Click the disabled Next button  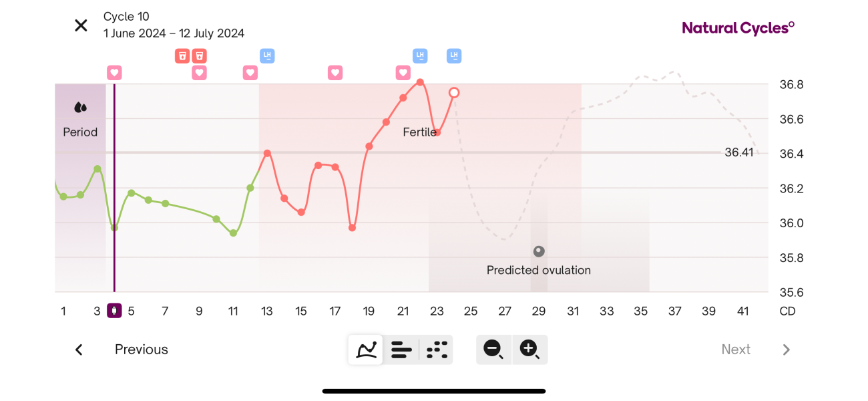(736, 350)
